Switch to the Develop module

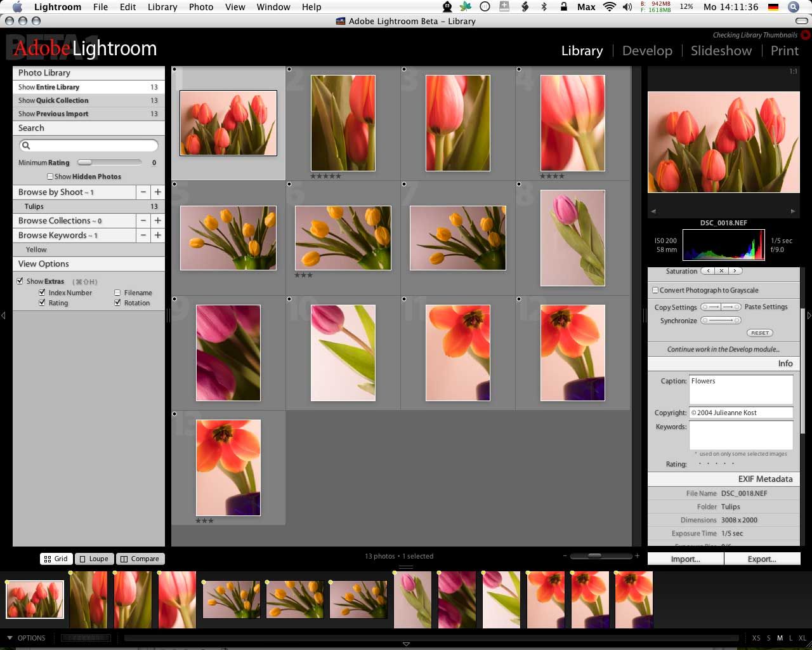tap(646, 50)
